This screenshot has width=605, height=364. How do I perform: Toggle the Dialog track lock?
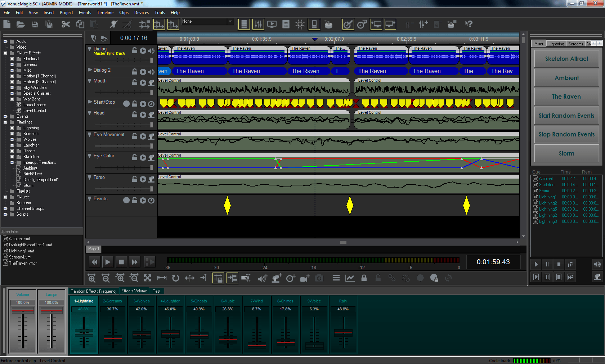(x=134, y=51)
